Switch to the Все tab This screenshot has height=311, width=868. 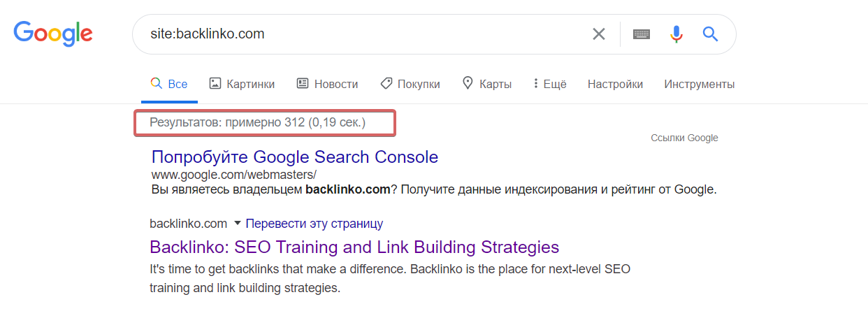[x=169, y=84]
